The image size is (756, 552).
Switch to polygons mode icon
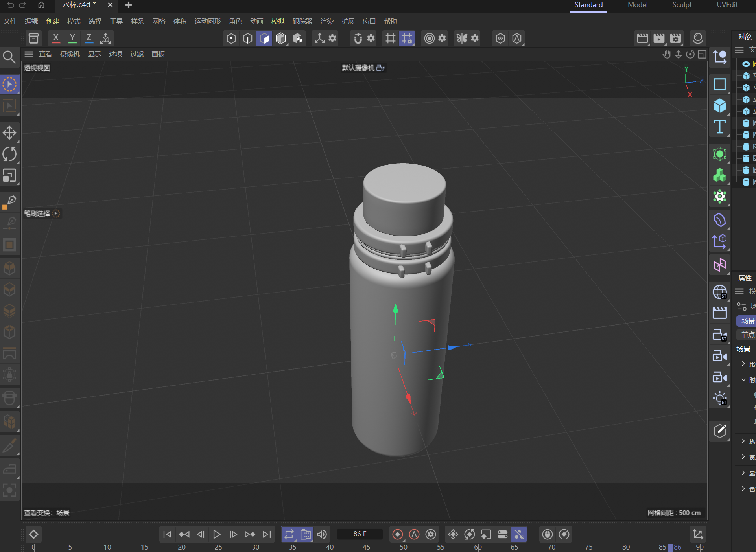pos(264,38)
